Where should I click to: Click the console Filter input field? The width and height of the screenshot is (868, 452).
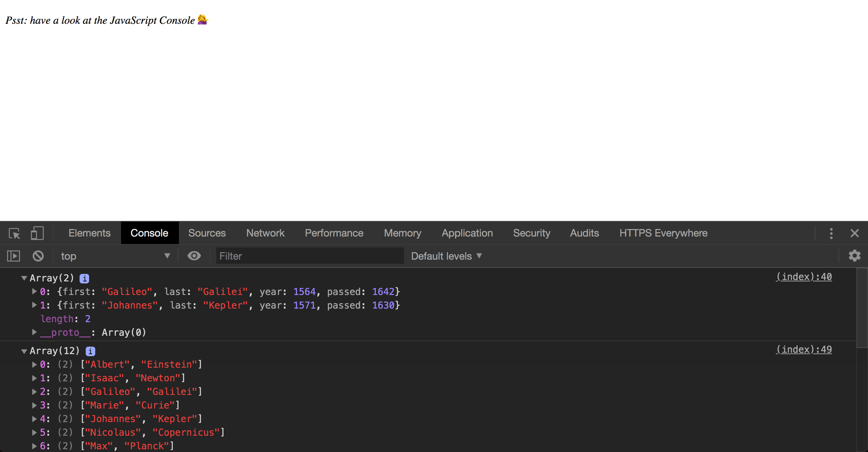point(310,256)
